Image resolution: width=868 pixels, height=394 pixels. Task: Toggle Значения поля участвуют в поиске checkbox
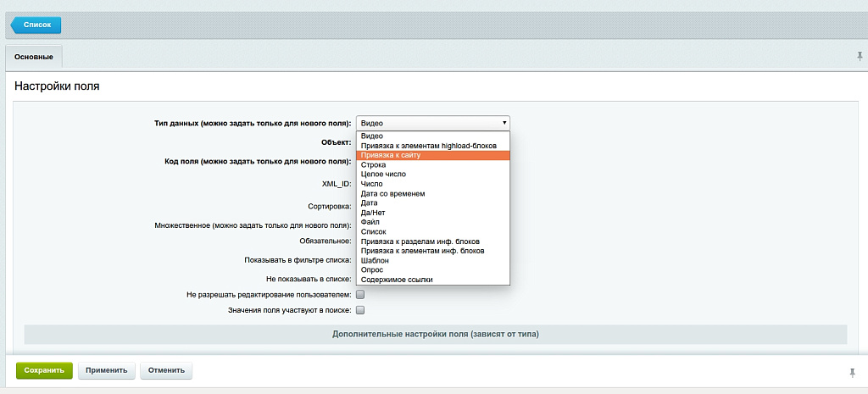[x=360, y=310]
